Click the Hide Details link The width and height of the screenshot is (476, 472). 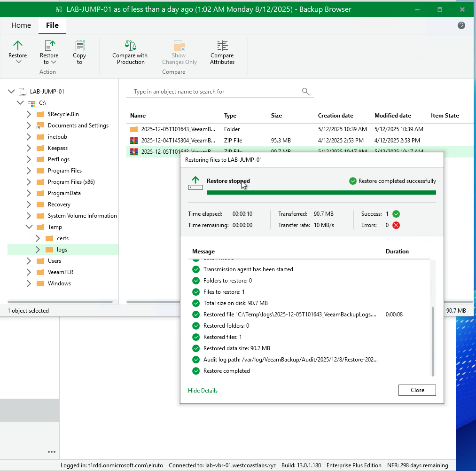click(203, 391)
